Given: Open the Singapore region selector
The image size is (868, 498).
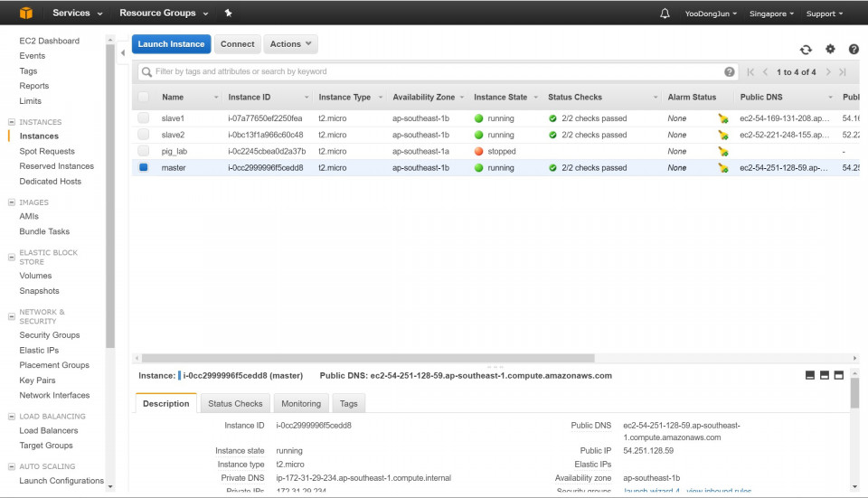Looking at the screenshot, I should click(771, 14).
